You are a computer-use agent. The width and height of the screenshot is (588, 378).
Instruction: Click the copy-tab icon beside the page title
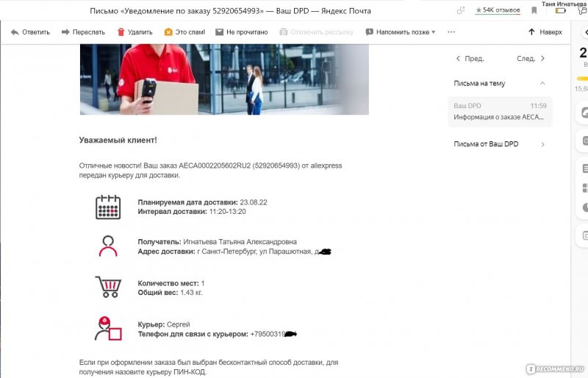click(461, 11)
